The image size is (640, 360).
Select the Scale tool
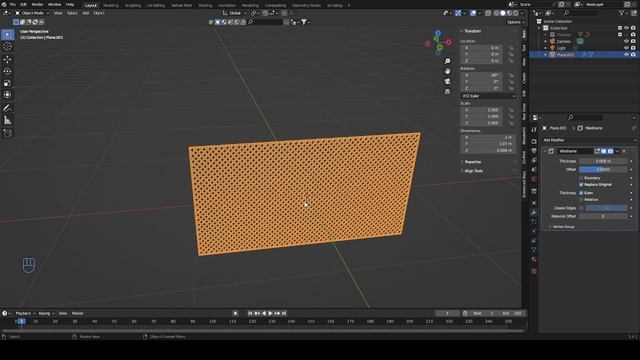(7, 83)
